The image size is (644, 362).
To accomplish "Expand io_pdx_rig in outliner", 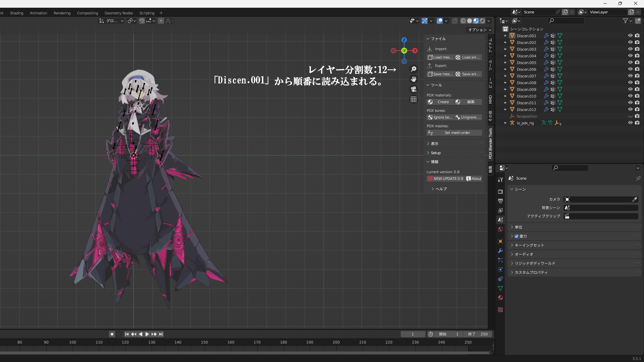I will coord(505,123).
